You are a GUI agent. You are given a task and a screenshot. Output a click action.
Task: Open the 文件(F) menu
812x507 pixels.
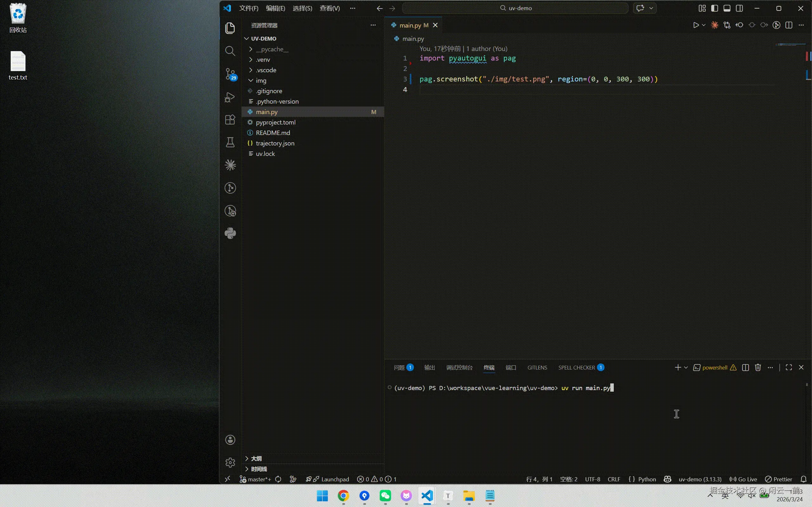coord(249,8)
